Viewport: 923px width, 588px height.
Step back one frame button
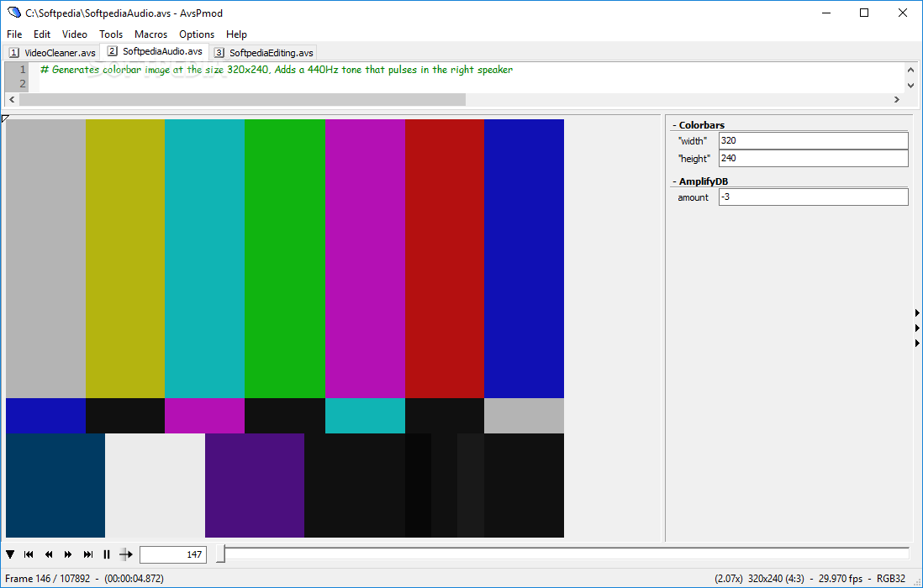(49, 554)
